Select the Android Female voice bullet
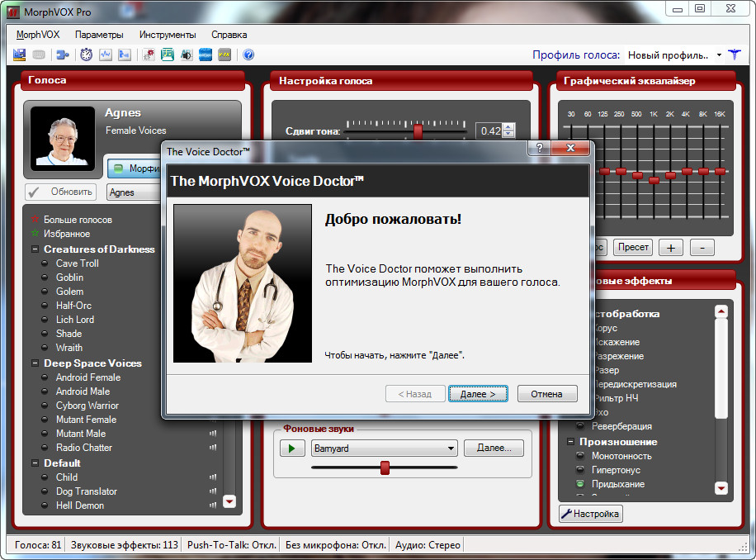The image size is (756, 560). coord(45,377)
